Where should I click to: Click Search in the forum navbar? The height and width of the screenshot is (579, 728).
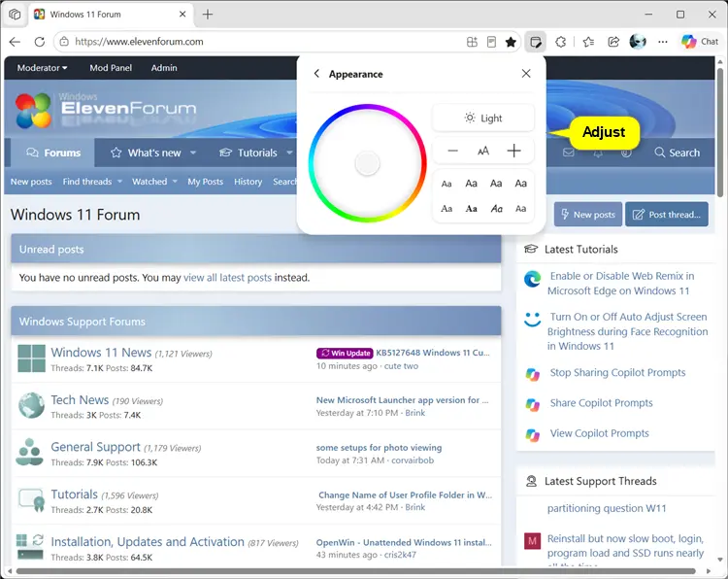(677, 153)
